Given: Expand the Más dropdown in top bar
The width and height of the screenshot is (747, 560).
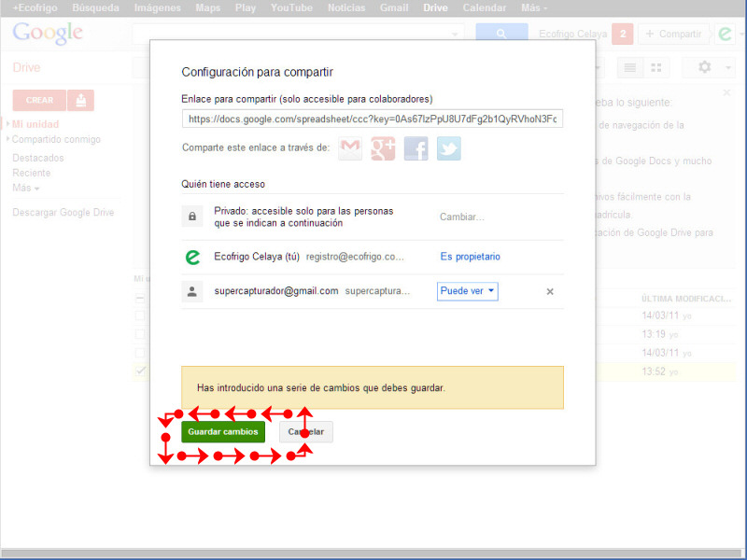Looking at the screenshot, I should [534, 8].
